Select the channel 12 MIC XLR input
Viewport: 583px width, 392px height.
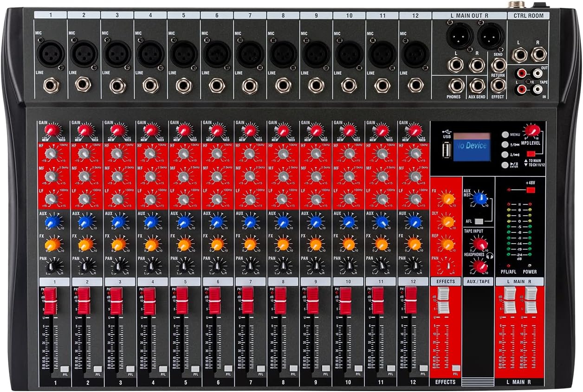[x=416, y=53]
